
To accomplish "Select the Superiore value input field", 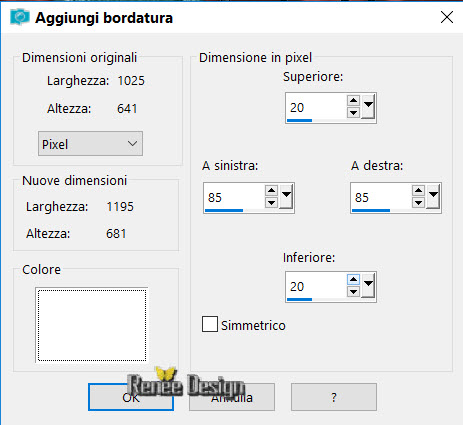I will [316, 107].
